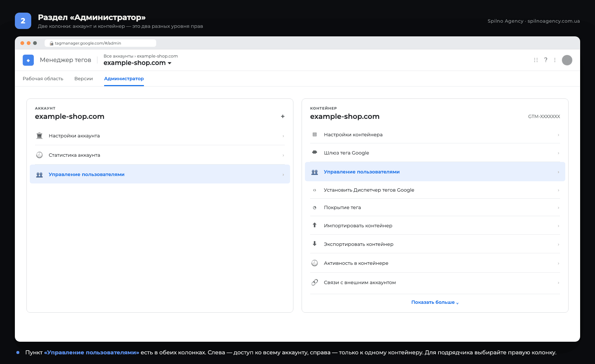Open the Google apps grid icon
The width and height of the screenshot is (595, 364).
[536, 60]
